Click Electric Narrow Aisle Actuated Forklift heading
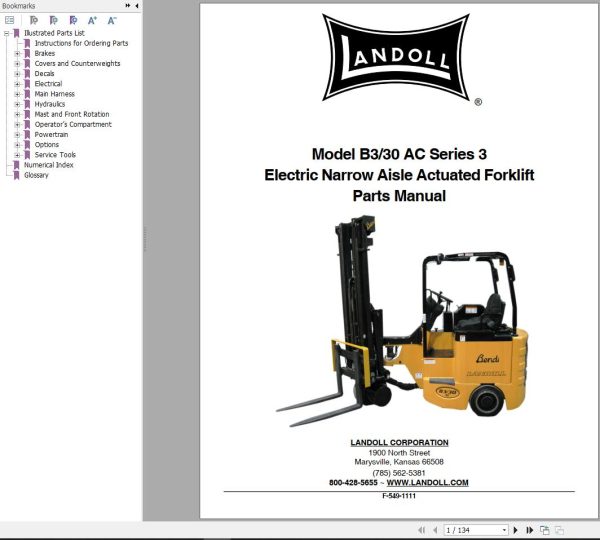 pyautogui.click(x=399, y=175)
